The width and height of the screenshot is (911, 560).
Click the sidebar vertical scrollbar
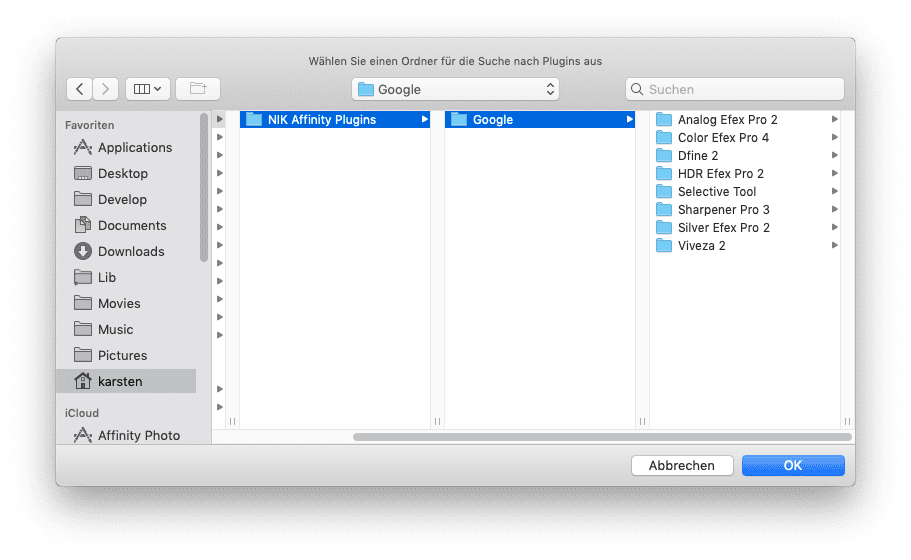click(x=203, y=188)
